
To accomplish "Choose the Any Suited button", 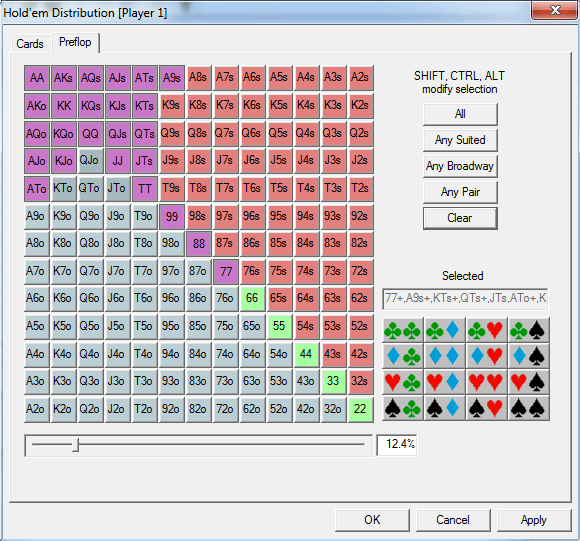I will (460, 140).
